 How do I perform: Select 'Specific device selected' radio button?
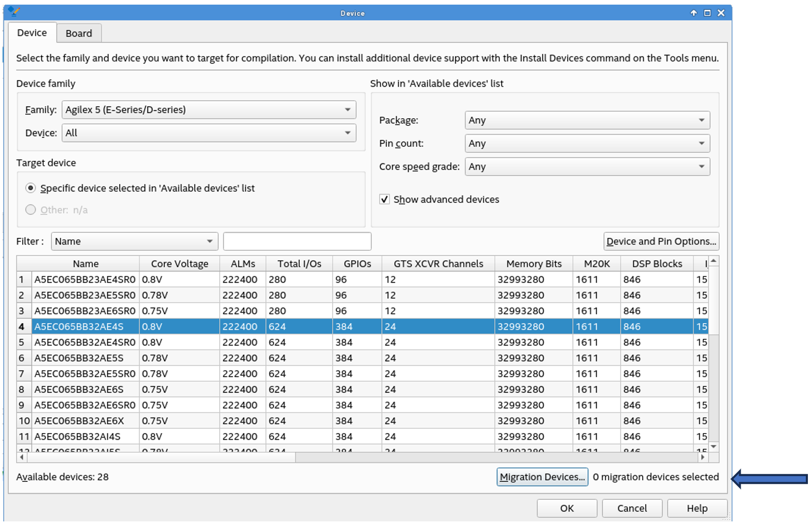[x=31, y=188]
